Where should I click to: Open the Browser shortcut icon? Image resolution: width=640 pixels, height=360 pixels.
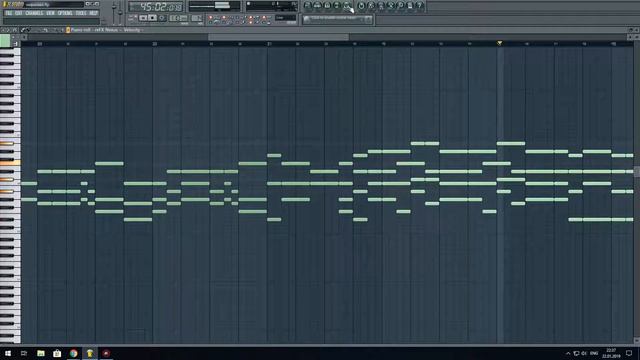pyautogui.click(x=337, y=6)
